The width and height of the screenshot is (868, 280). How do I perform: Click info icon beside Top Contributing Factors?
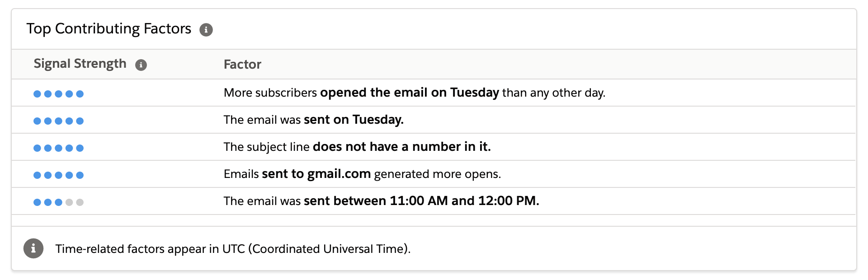point(206,30)
